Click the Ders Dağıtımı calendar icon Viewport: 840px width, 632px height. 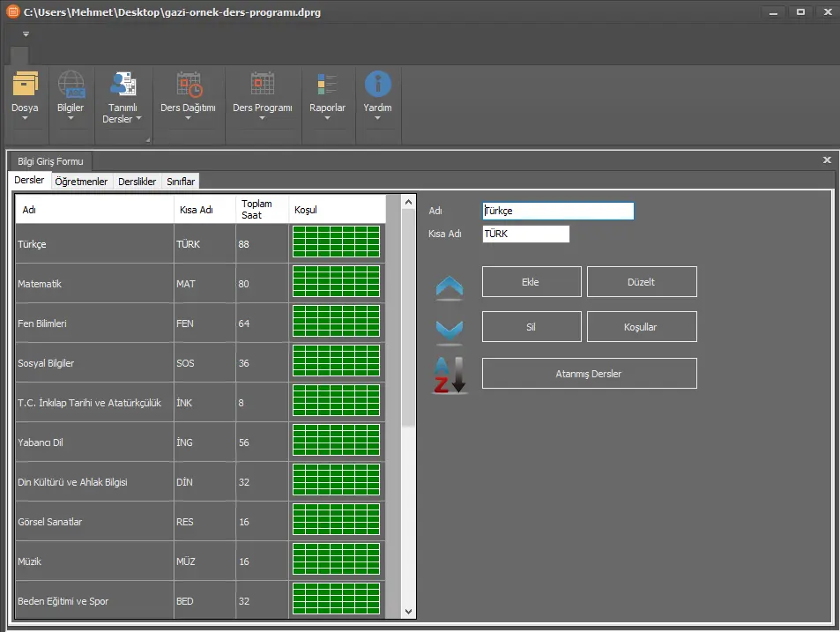[188, 85]
